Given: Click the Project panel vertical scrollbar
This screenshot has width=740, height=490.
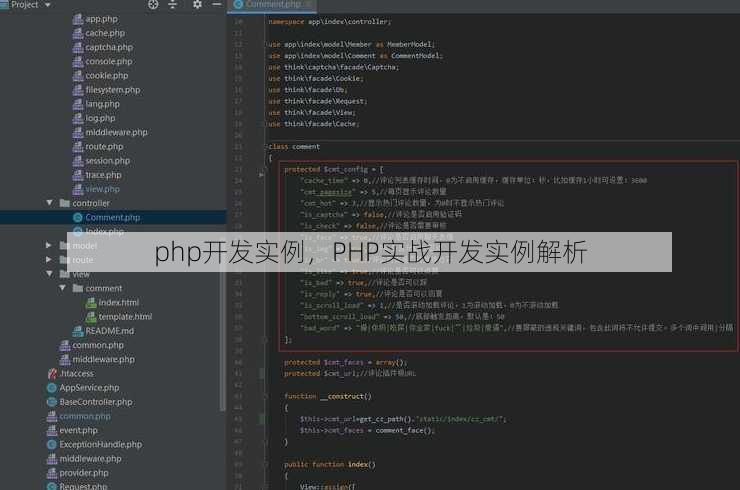Looking at the screenshot, I should click(223, 338).
